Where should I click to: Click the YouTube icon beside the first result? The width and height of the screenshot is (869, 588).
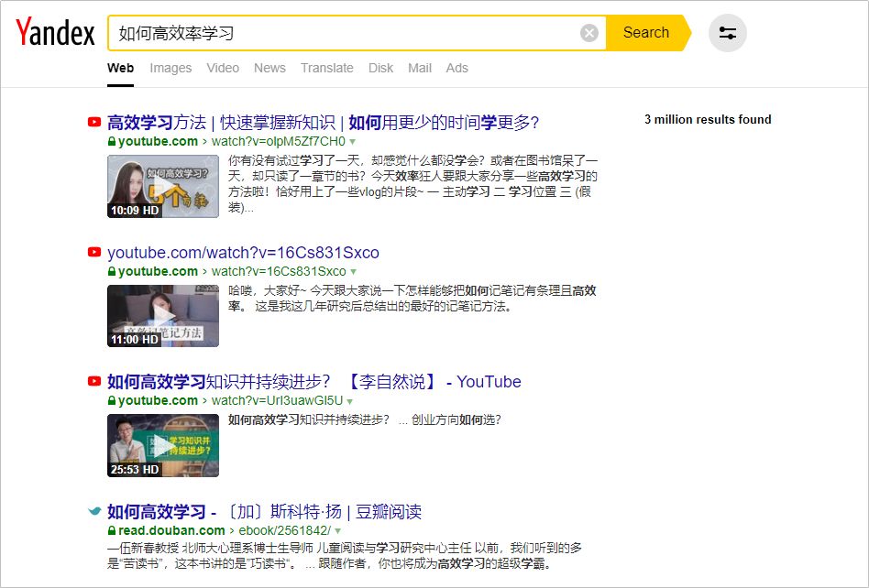point(93,122)
